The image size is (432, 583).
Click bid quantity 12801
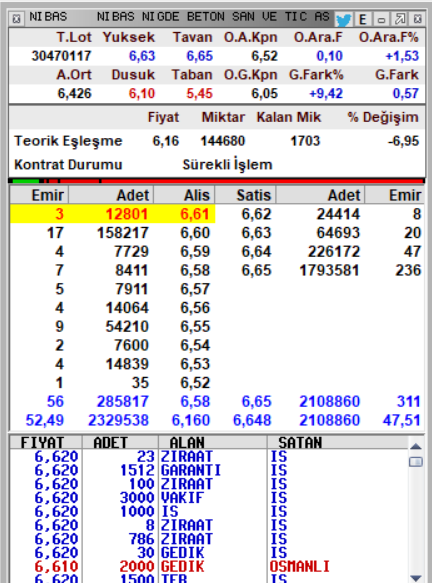coord(127,214)
